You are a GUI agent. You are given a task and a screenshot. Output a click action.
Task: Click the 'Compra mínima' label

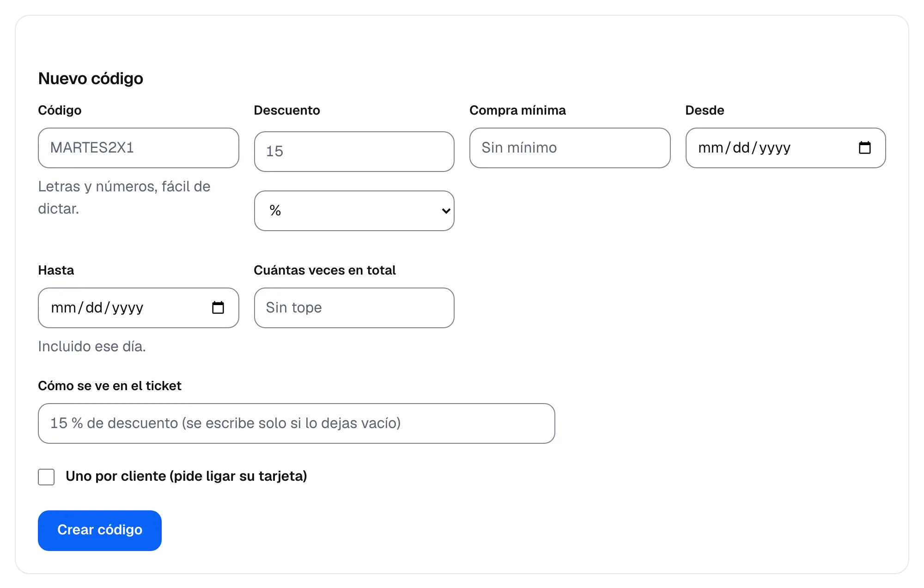click(517, 110)
